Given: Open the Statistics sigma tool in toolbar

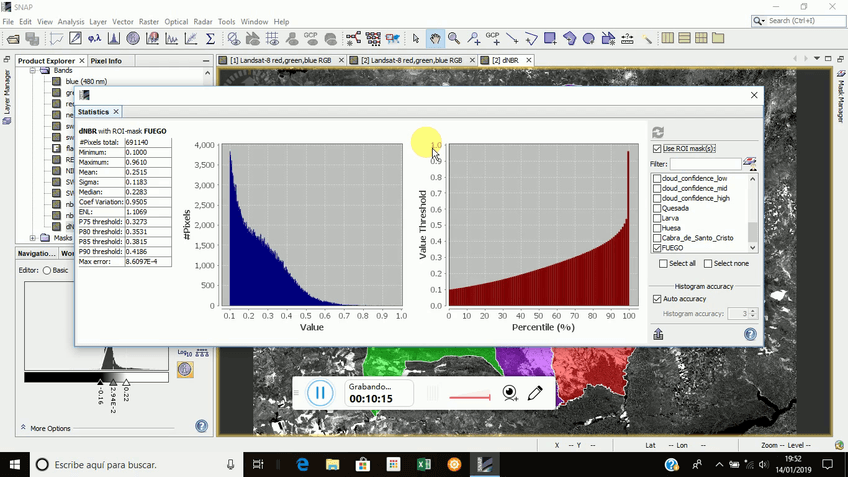Looking at the screenshot, I should 210,39.
